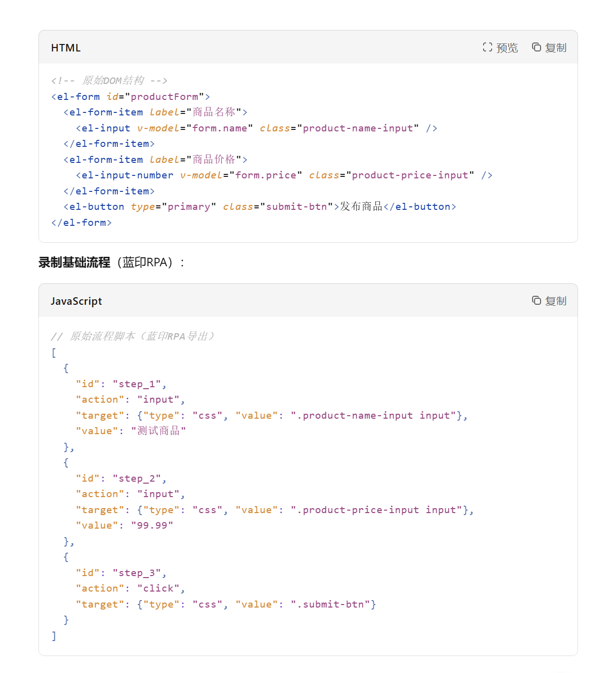
Task: Click the JavaScript code block title
Action: click(76, 301)
